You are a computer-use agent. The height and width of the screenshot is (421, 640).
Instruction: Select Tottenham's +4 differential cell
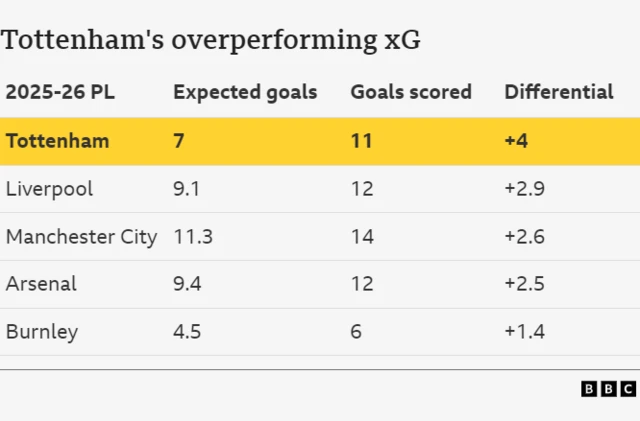click(516, 141)
